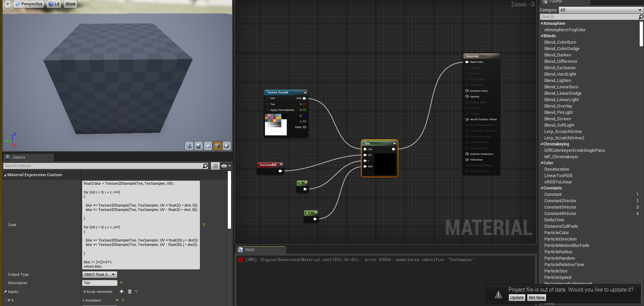Click the Palette search input field
The width and height of the screenshot is (644, 306).
pyautogui.click(x=589, y=17)
